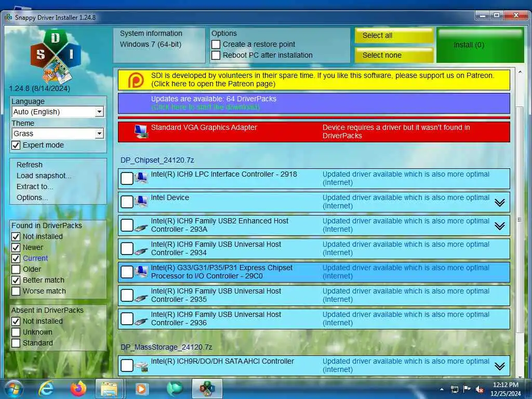Check the Unknown filter
532x399 pixels.
pyautogui.click(x=16, y=332)
